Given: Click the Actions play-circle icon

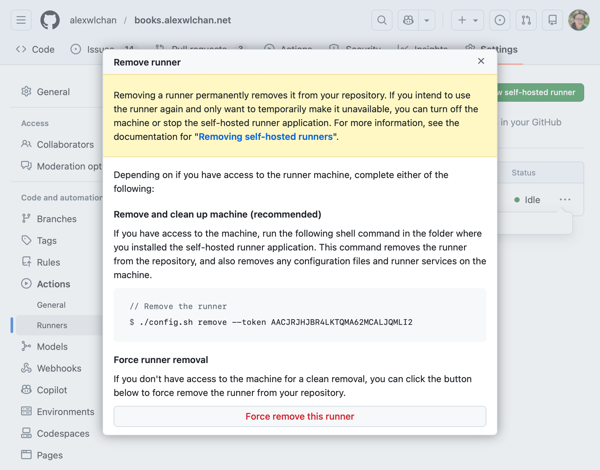Looking at the screenshot, I should pyautogui.click(x=26, y=284).
